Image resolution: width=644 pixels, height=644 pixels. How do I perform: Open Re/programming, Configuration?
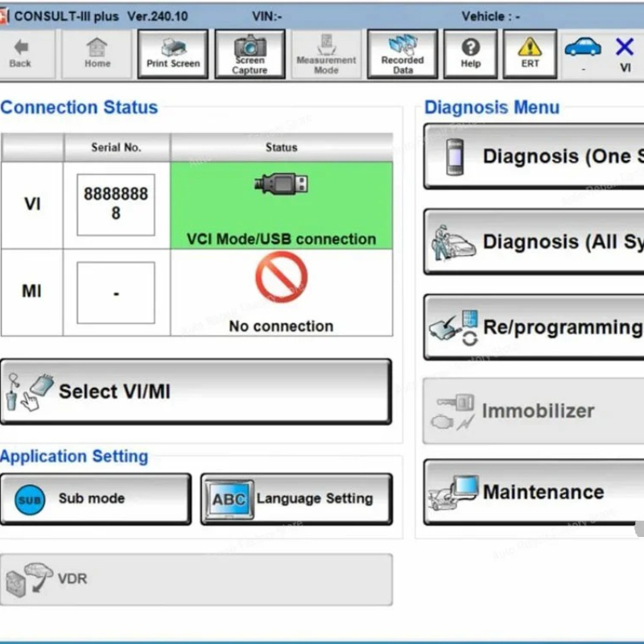(x=534, y=328)
